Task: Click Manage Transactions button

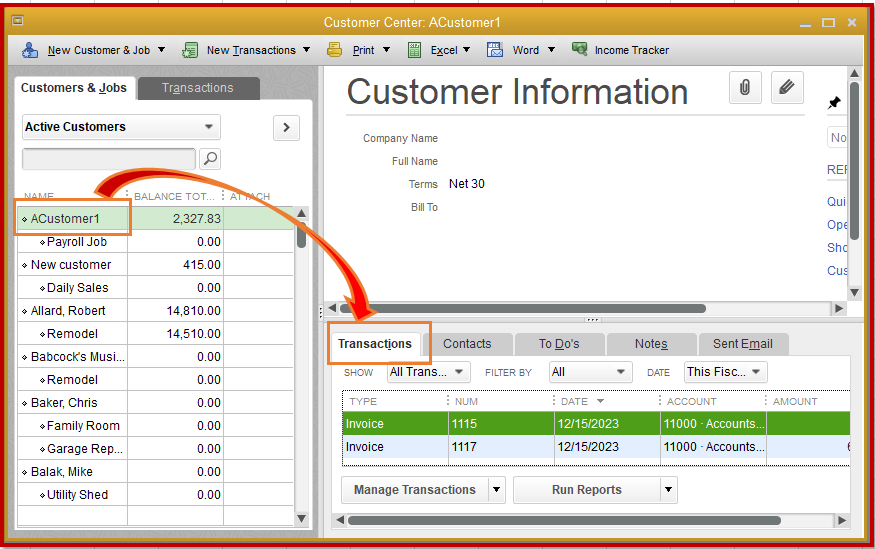Action: (x=415, y=490)
